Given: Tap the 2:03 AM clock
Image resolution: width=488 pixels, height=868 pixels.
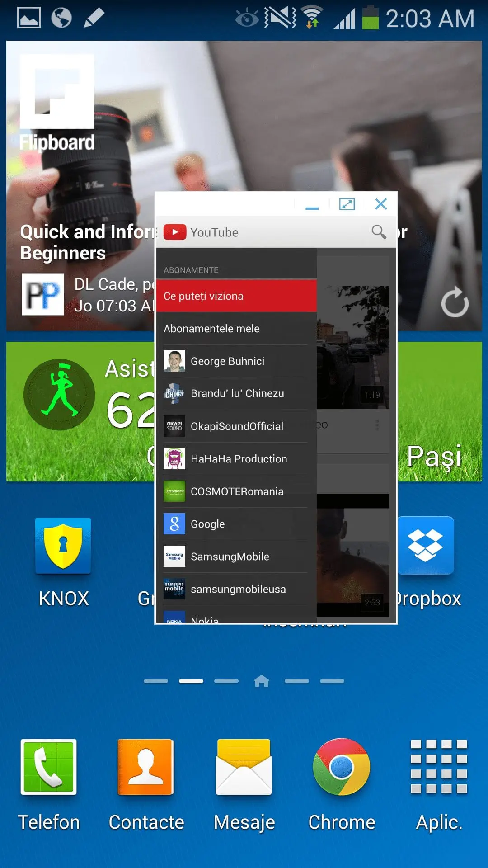Looking at the screenshot, I should (x=430, y=19).
